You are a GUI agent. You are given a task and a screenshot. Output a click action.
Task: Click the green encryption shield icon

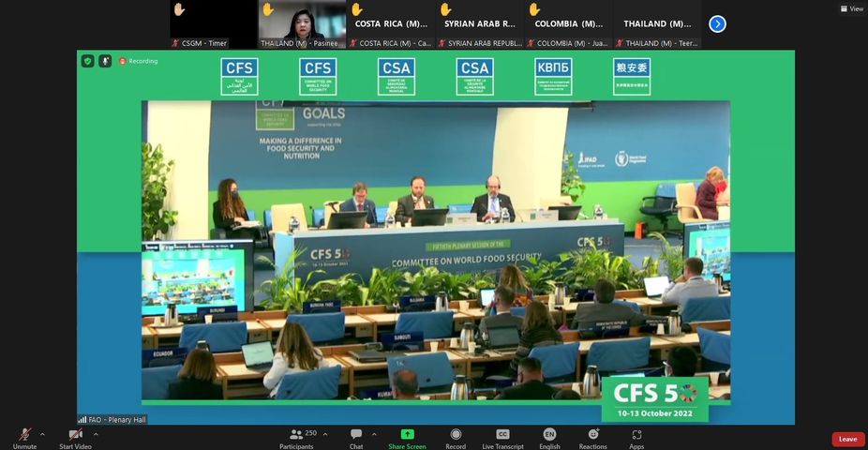point(87,61)
